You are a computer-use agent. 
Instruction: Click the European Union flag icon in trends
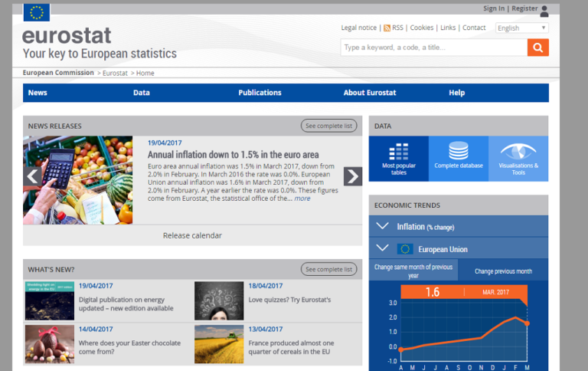pyautogui.click(x=405, y=249)
